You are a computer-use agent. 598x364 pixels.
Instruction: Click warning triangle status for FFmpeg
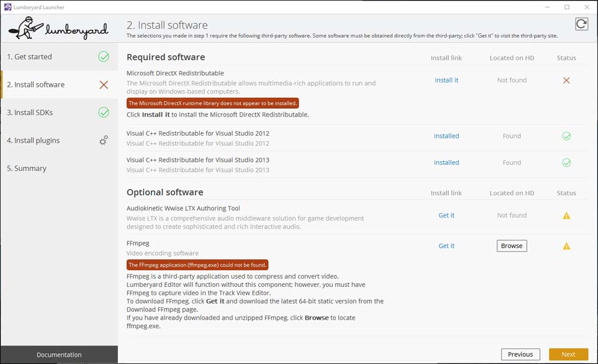pos(566,246)
